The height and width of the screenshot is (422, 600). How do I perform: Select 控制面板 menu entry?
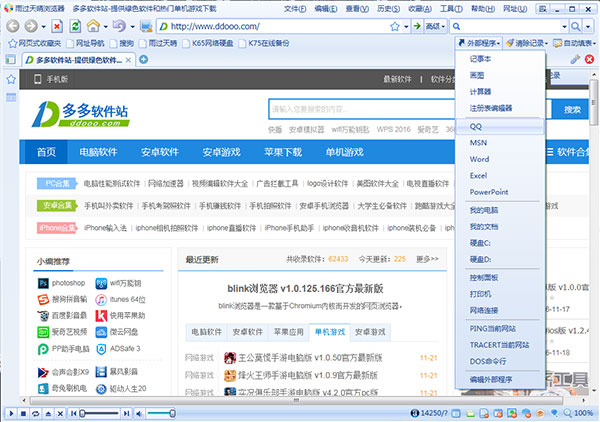click(500, 278)
